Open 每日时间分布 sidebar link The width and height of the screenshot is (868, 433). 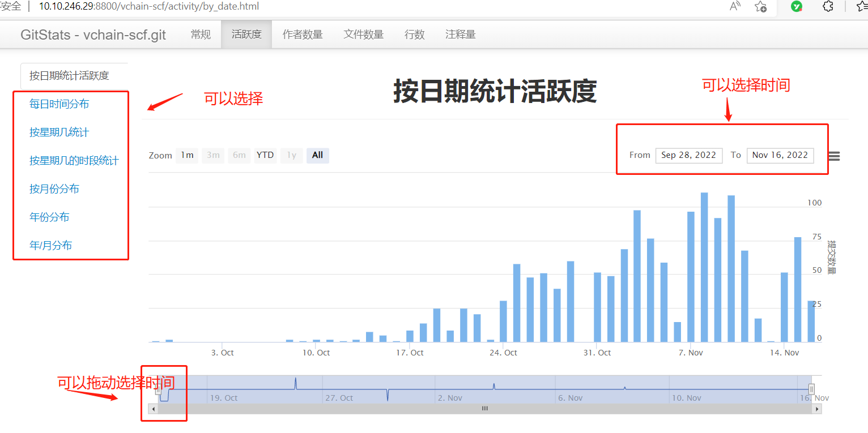[59, 104]
